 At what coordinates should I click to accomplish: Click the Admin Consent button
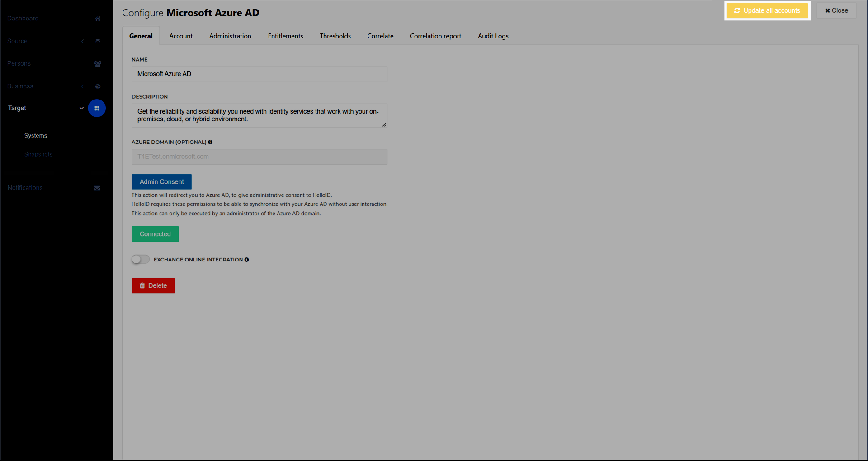click(x=161, y=182)
